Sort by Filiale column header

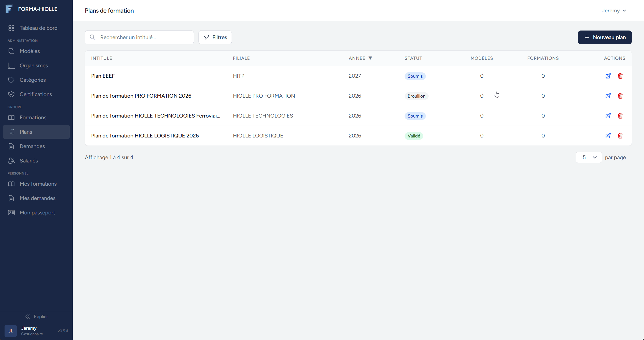point(241,58)
